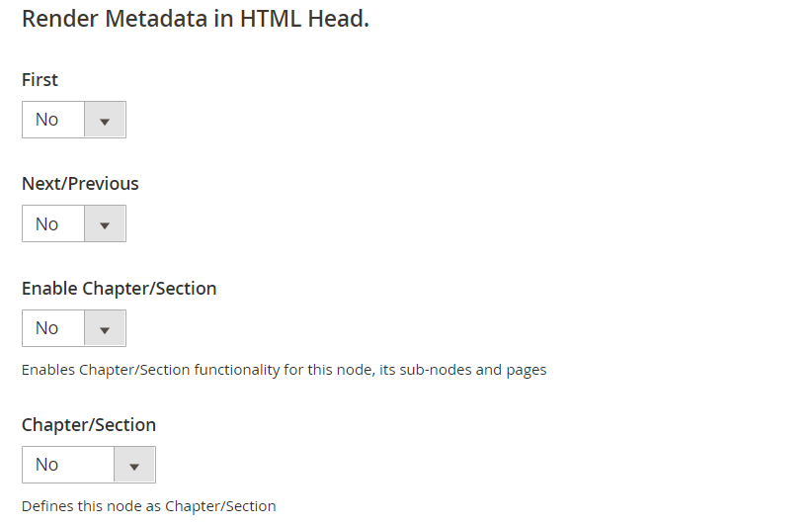Screen dimensions: 812x527
Task: Expand the Chapter/Section select box
Action: click(89, 465)
